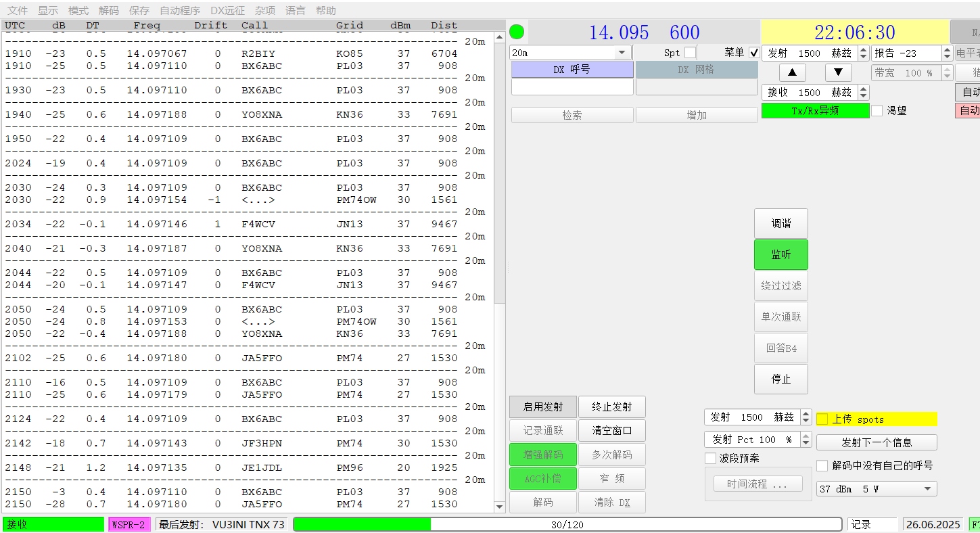This screenshot has width=980, height=533.
Task: Open the 保存 menu
Action: (139, 11)
